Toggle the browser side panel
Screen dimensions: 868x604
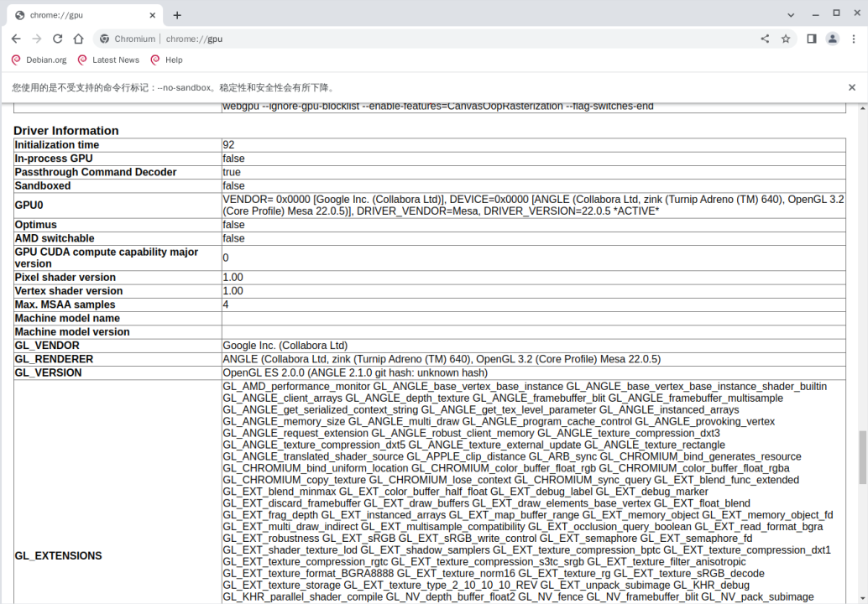tap(812, 39)
